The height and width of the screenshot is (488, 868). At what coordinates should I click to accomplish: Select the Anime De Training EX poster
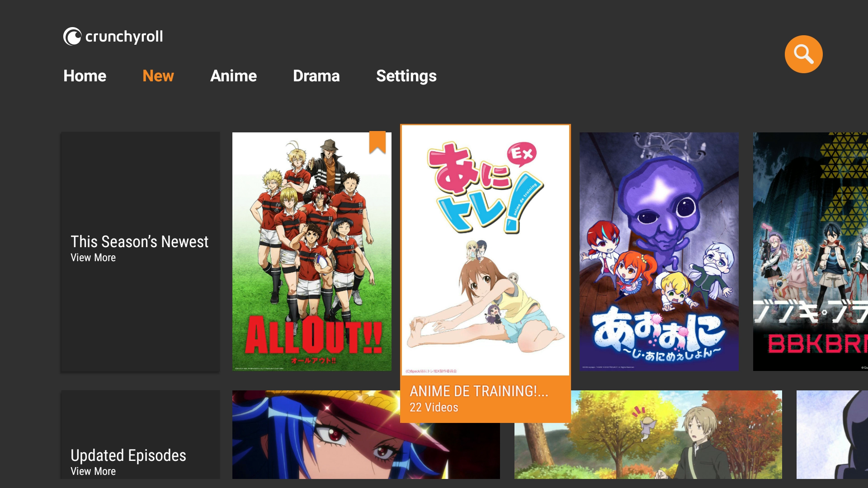pyautogui.click(x=486, y=250)
